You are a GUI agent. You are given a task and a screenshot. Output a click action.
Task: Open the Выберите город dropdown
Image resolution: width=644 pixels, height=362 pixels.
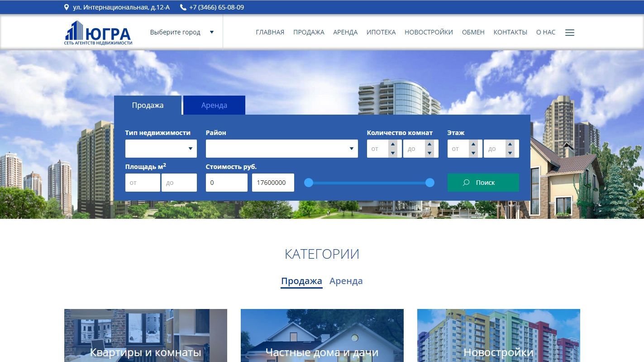(182, 32)
